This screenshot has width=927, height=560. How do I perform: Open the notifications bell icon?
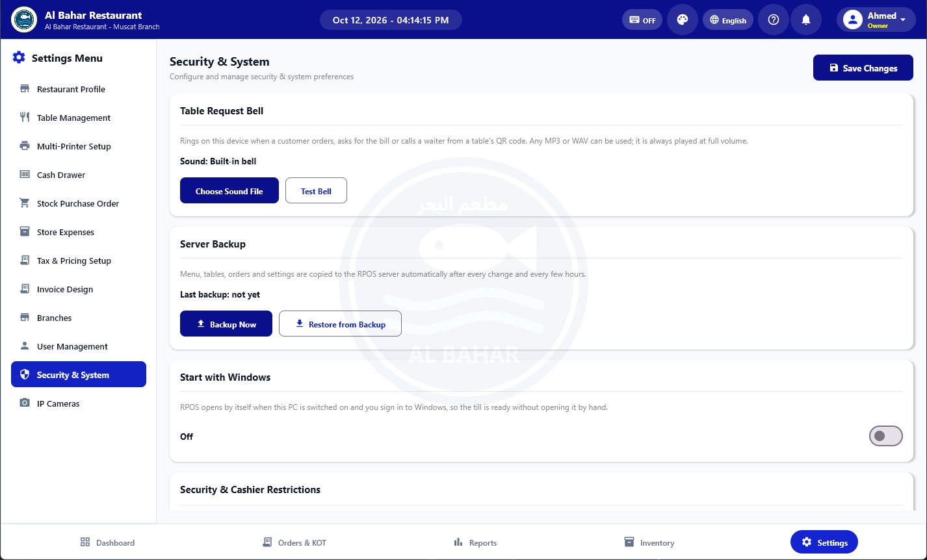805,19
